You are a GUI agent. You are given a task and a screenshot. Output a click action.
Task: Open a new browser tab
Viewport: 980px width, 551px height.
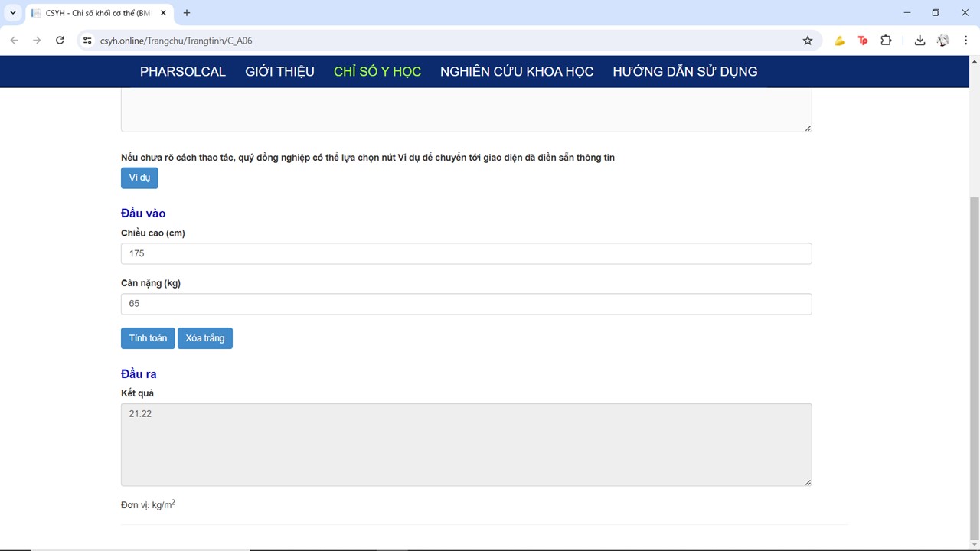point(187,13)
